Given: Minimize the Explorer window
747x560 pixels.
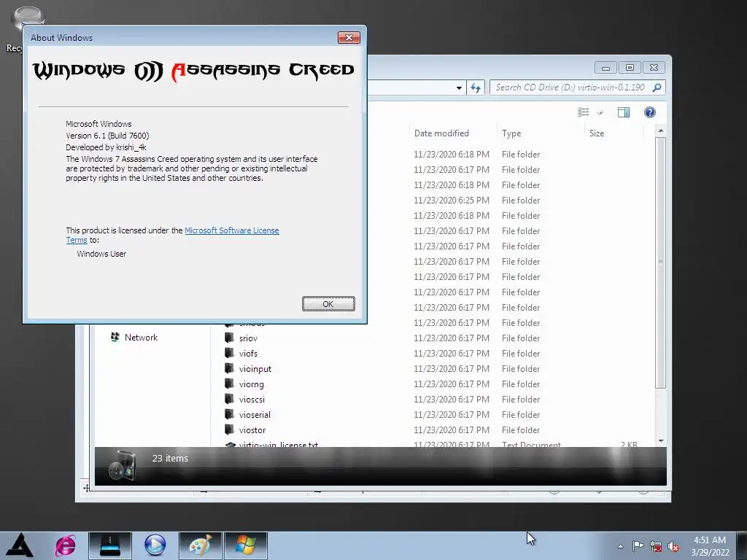Looking at the screenshot, I should pos(605,68).
